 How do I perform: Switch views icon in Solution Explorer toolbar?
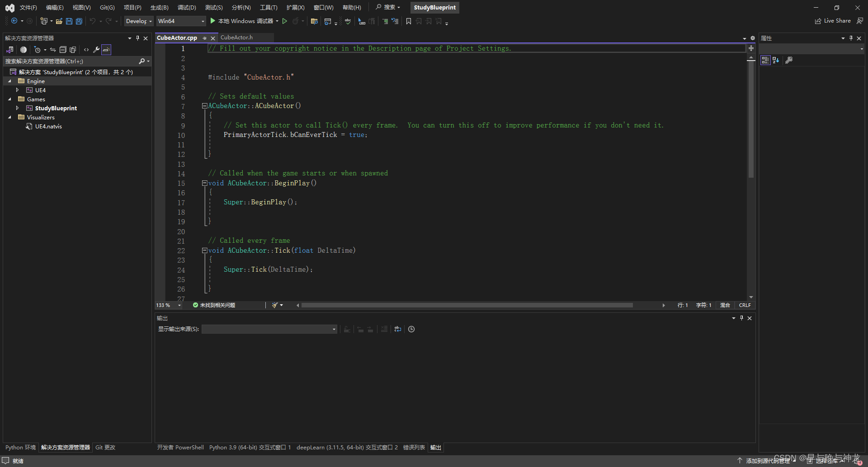click(10, 50)
